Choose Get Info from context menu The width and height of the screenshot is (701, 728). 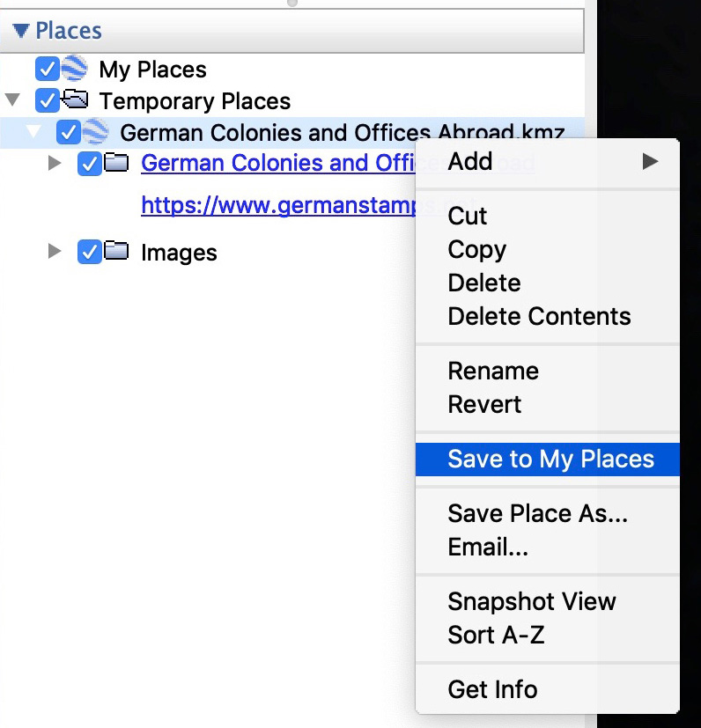[492, 689]
